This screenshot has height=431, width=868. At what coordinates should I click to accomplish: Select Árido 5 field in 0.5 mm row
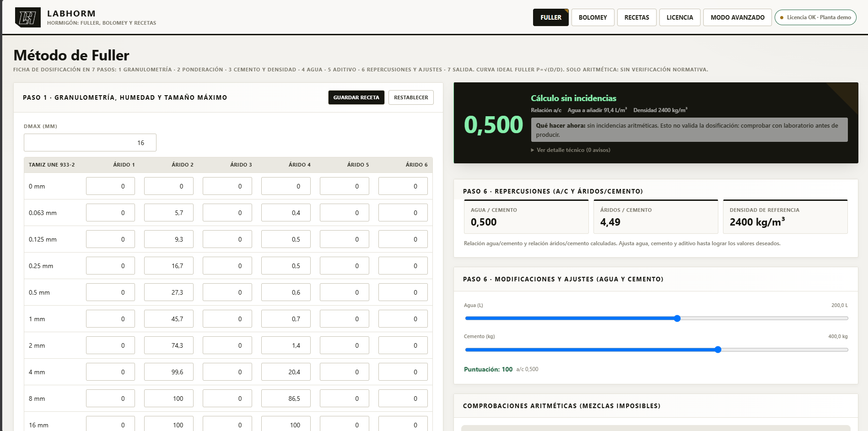click(345, 292)
